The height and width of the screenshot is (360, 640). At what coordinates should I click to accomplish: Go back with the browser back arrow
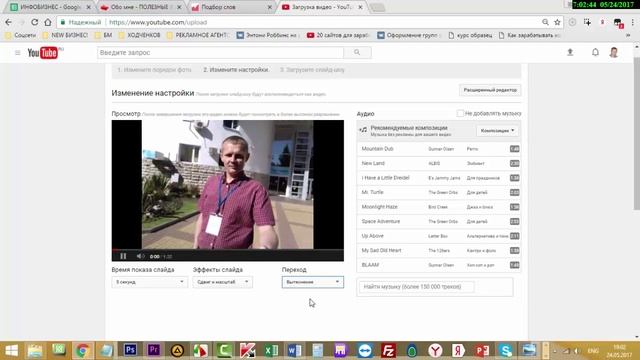(x=9, y=22)
